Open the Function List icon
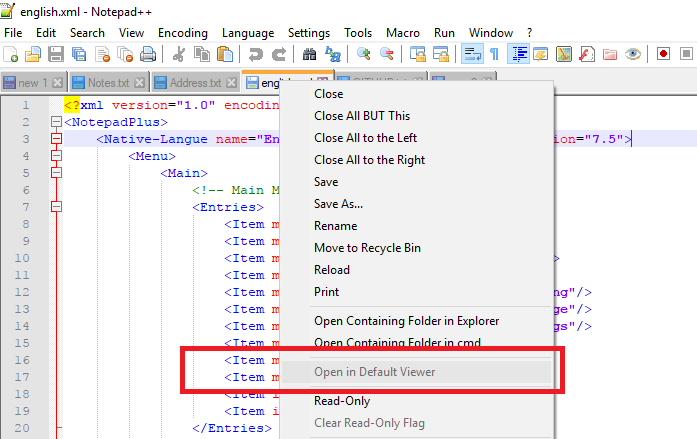 coord(587,54)
